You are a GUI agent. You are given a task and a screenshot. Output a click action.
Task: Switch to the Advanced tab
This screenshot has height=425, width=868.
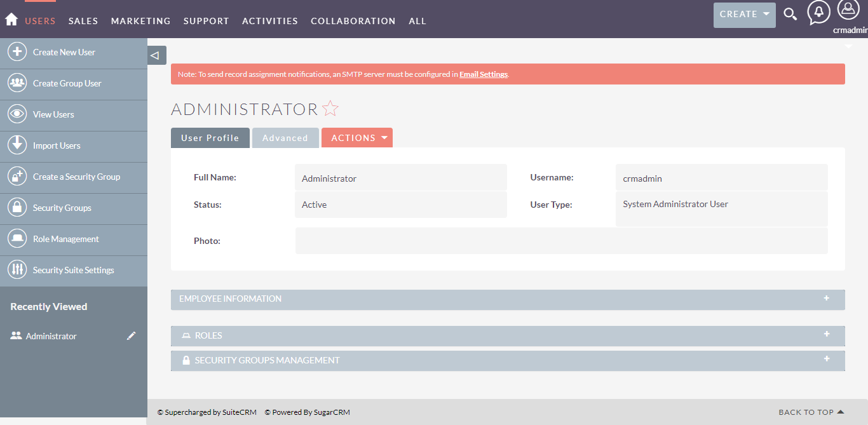[285, 138]
